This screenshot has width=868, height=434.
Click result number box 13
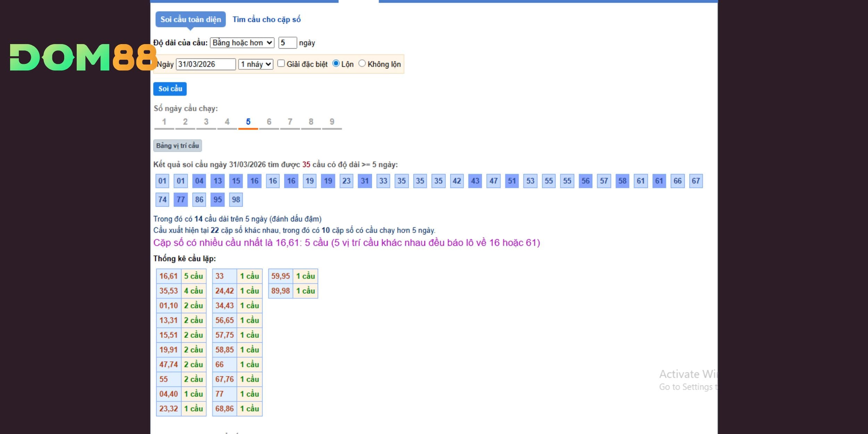pos(217,181)
